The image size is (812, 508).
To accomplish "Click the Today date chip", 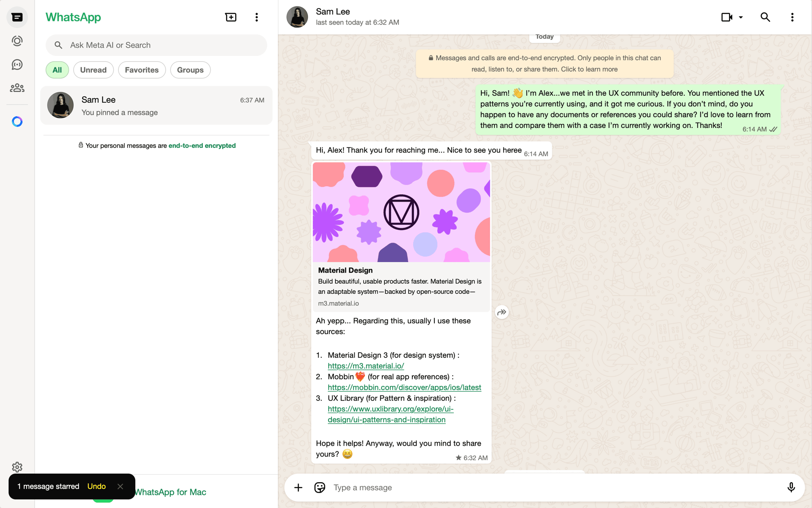I will pyautogui.click(x=544, y=37).
